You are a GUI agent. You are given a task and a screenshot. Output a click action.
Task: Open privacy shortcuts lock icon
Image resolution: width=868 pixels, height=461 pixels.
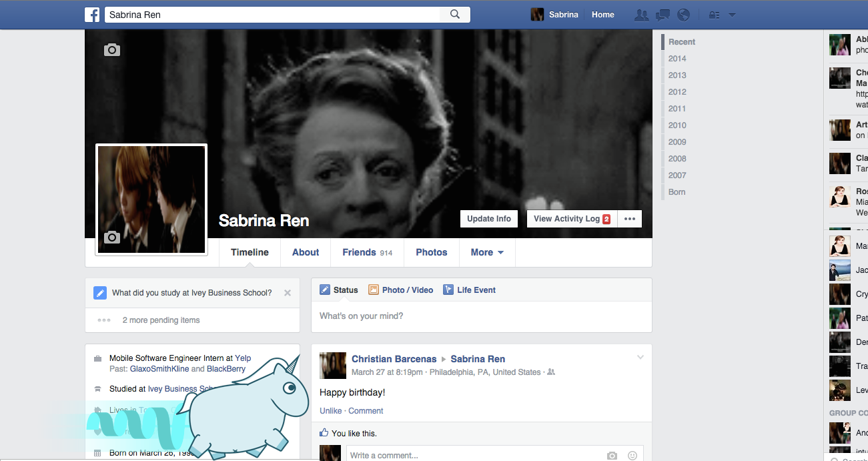714,15
